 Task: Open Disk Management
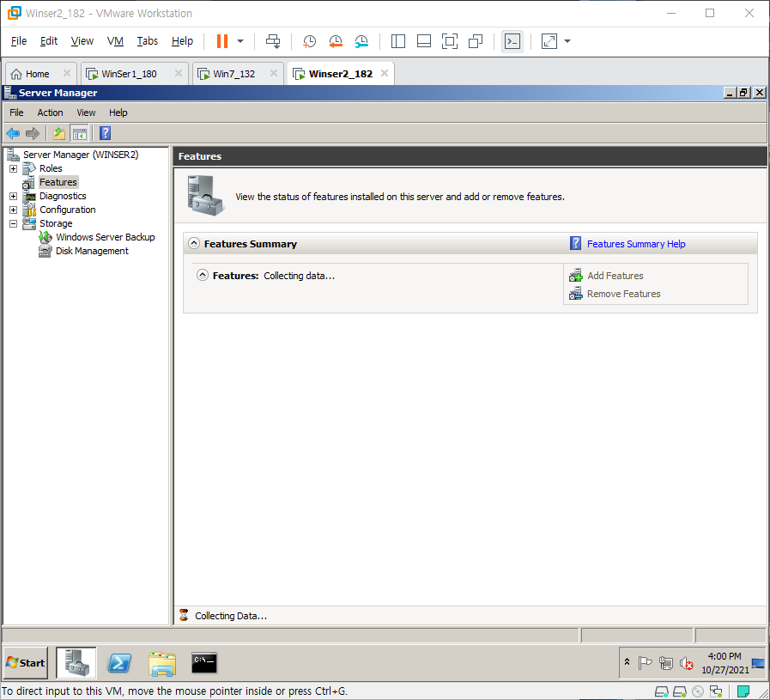tap(92, 251)
